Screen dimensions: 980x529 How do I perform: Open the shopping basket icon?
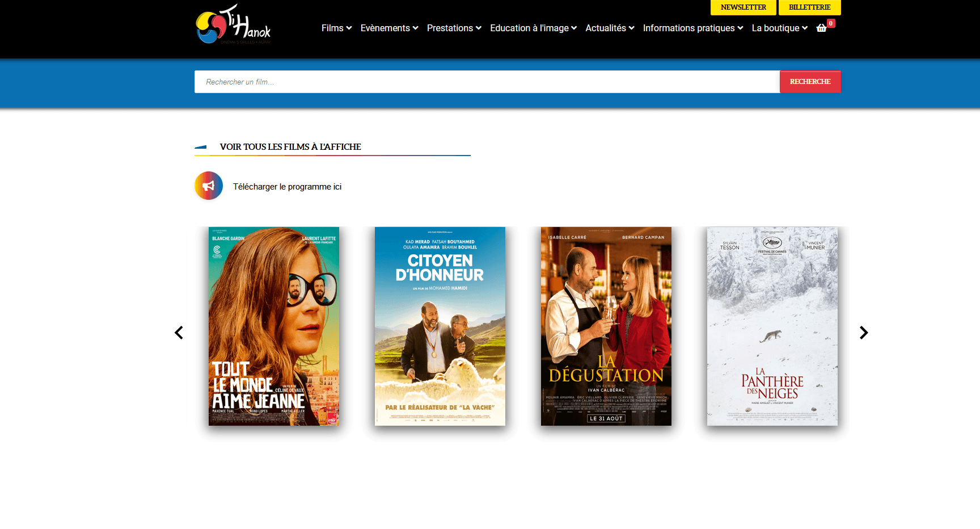coord(821,28)
